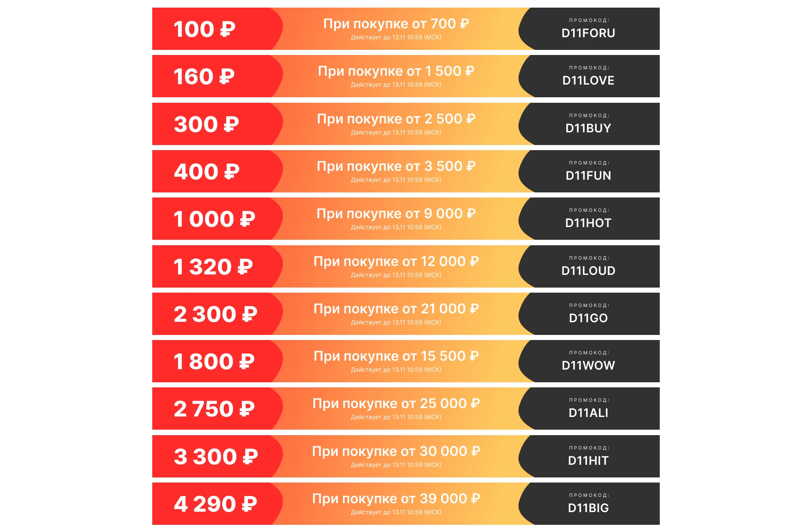
Task: Open the 'При покупке от 12 000 ₽' banner
Action: [396, 266]
